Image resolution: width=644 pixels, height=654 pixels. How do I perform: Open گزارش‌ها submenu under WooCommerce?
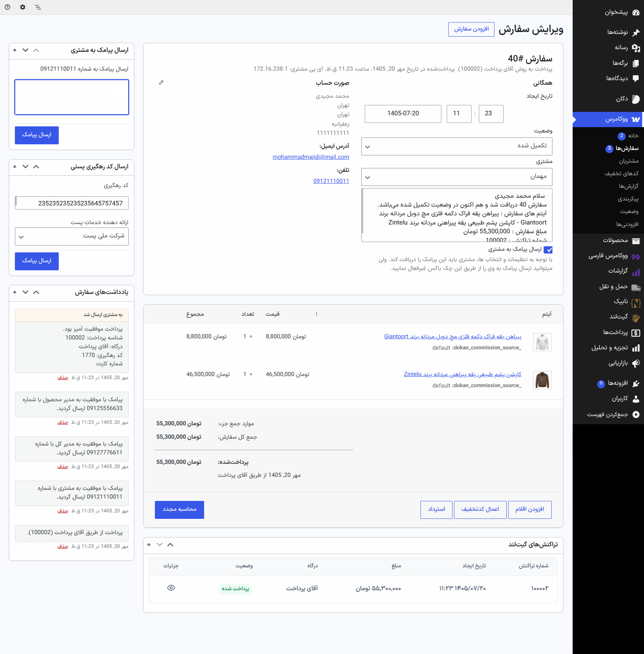pyautogui.click(x=629, y=186)
